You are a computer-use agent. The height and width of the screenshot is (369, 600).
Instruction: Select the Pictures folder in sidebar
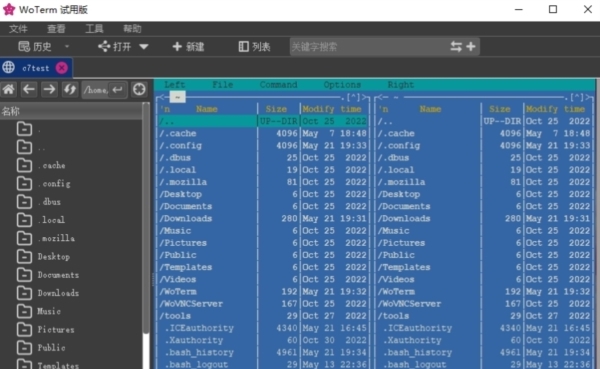[56, 330]
